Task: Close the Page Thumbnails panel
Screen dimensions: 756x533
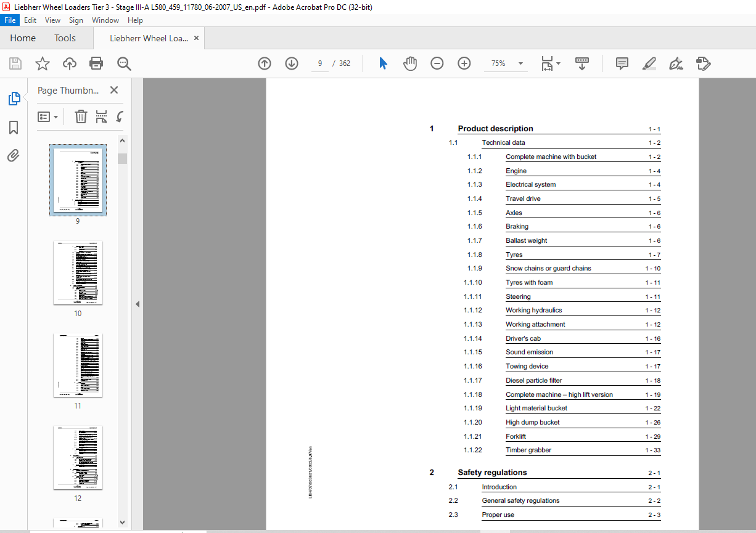Action: pos(114,90)
